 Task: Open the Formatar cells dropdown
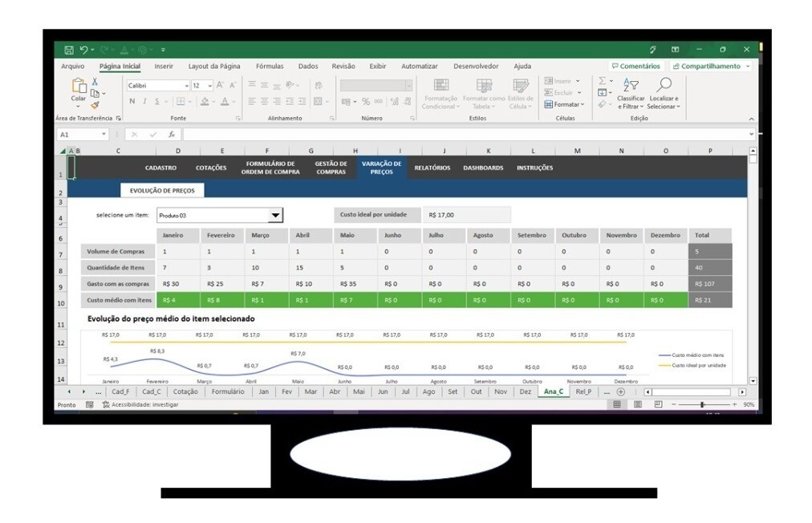tap(562, 104)
